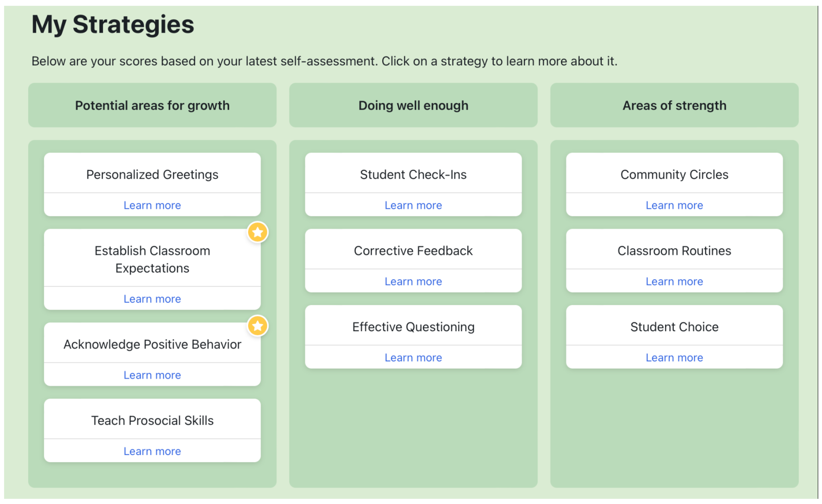This screenshot has height=504, width=822.
Task: Open Learn more under Establish Classroom Expectations
Action: pos(152,299)
